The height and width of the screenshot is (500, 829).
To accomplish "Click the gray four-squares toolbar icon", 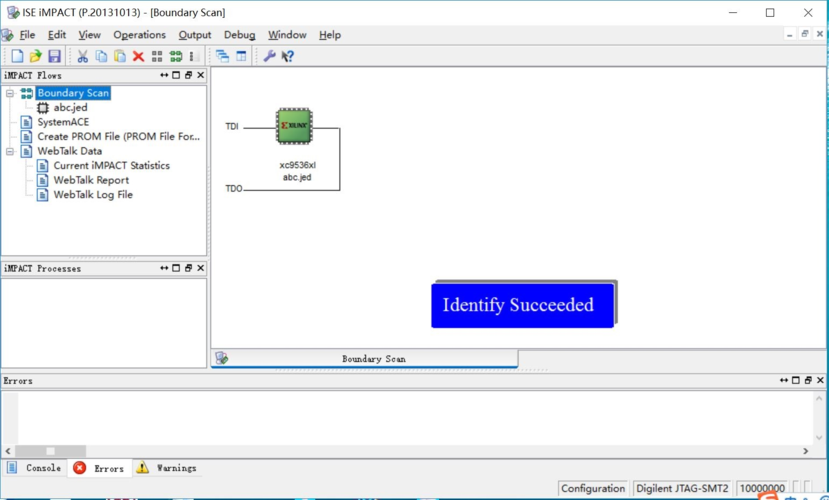I will (157, 56).
